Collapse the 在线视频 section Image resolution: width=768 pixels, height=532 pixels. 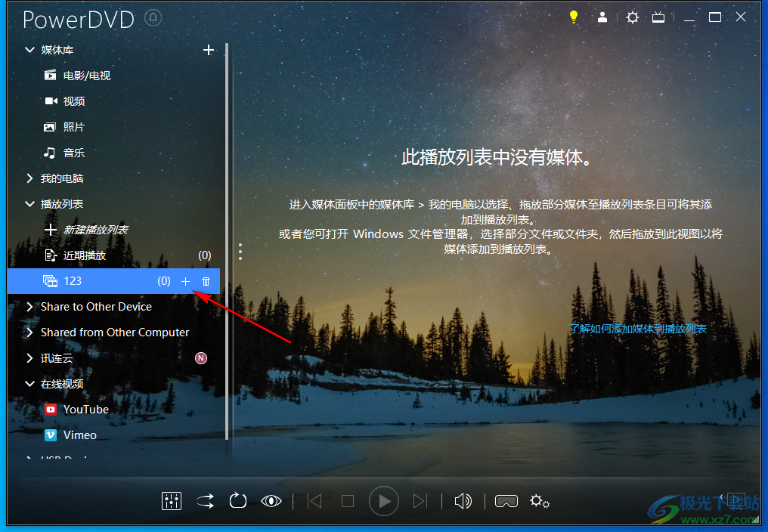click(30, 384)
